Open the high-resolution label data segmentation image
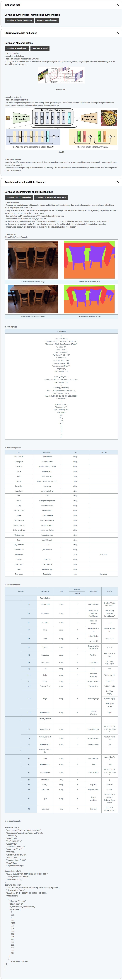123x980 pixels. [89, 299]
